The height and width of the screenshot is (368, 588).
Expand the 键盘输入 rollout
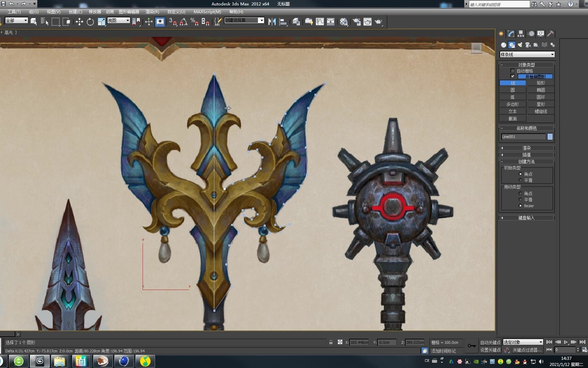(x=526, y=218)
